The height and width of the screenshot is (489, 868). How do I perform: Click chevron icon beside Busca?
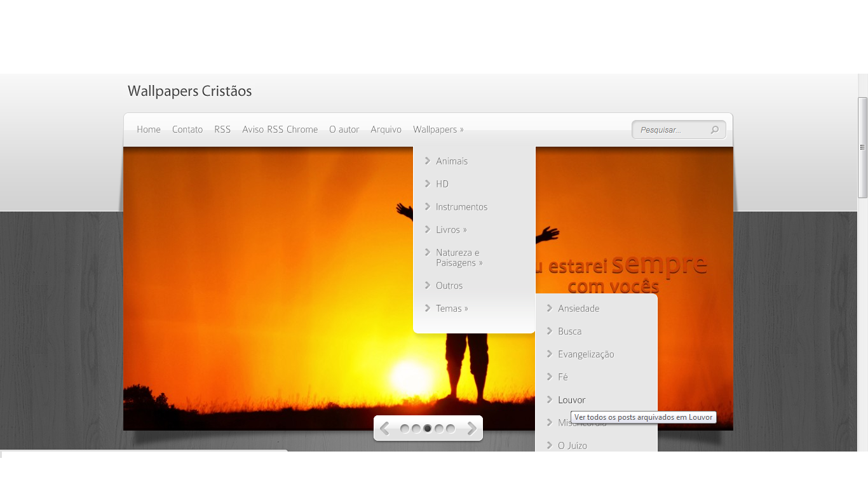click(550, 331)
